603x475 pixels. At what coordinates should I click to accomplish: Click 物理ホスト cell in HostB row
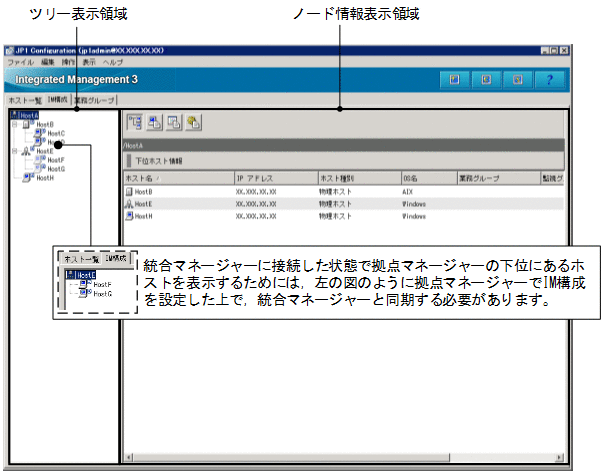coord(335,192)
